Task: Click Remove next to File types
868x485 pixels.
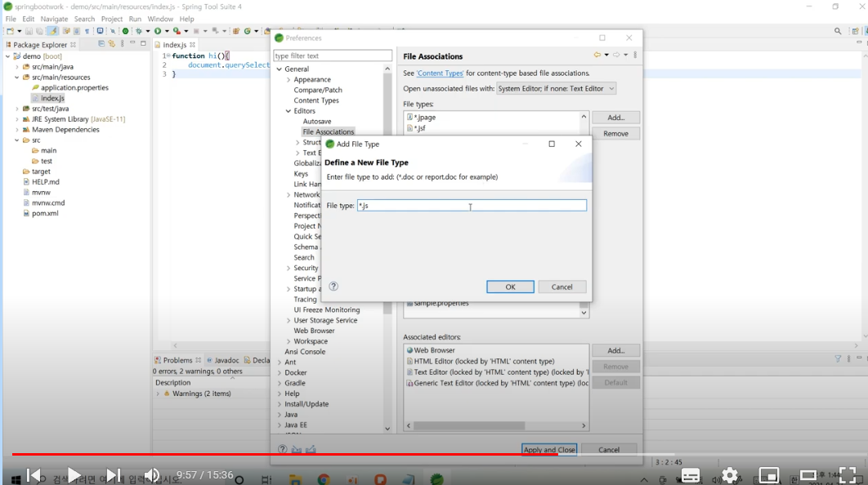Action: click(615, 133)
